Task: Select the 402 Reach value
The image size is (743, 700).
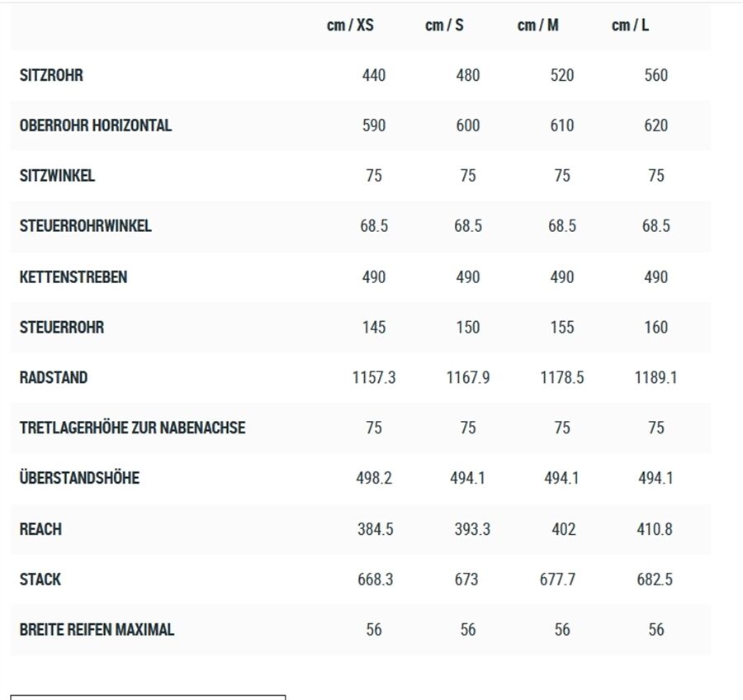Action: 564,529
